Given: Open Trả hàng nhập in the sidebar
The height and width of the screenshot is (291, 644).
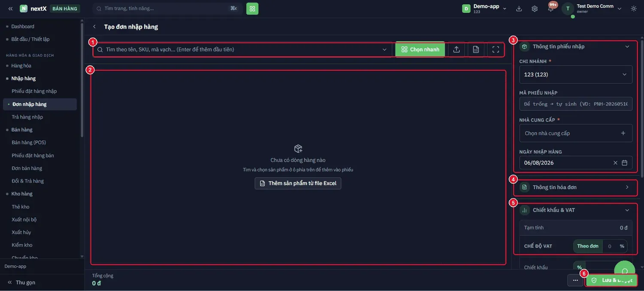Looking at the screenshot, I should click(x=27, y=117).
